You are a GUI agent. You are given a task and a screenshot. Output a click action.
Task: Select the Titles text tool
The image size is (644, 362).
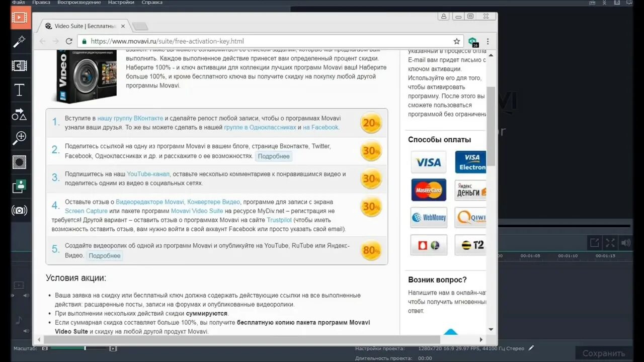19,90
